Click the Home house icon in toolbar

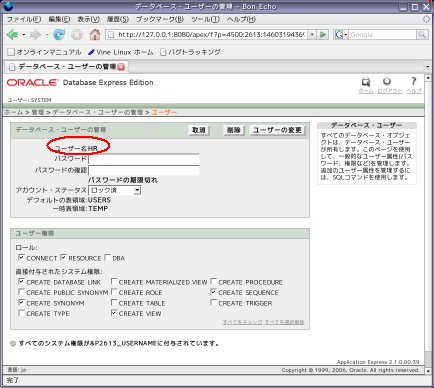click(95, 34)
